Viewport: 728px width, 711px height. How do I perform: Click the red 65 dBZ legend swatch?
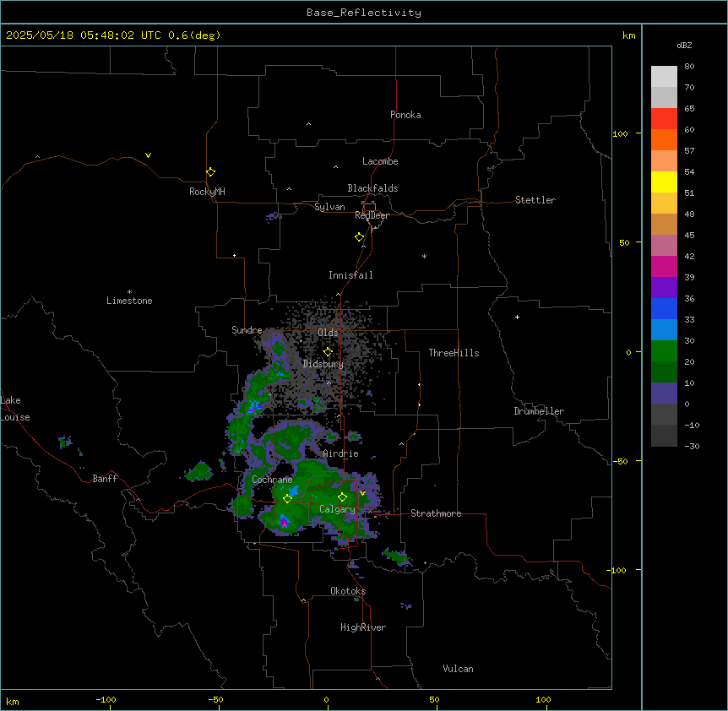664,118
